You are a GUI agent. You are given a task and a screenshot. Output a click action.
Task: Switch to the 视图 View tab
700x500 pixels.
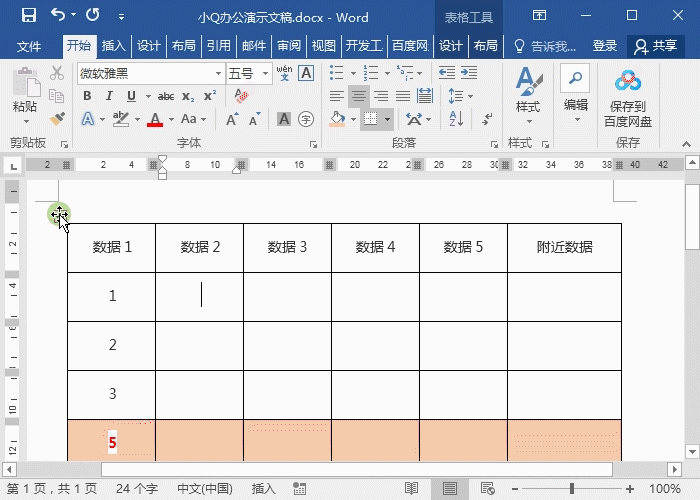click(324, 46)
